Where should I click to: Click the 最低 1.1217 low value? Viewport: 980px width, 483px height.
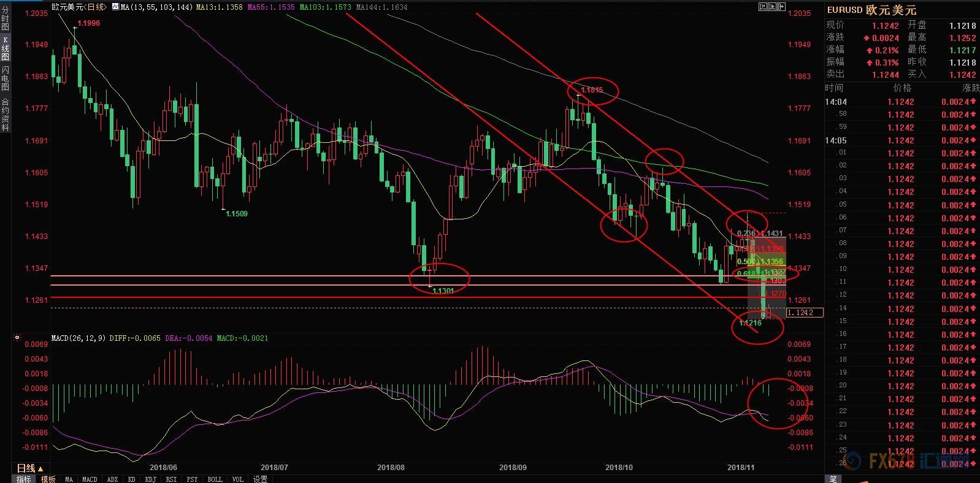click(963, 50)
